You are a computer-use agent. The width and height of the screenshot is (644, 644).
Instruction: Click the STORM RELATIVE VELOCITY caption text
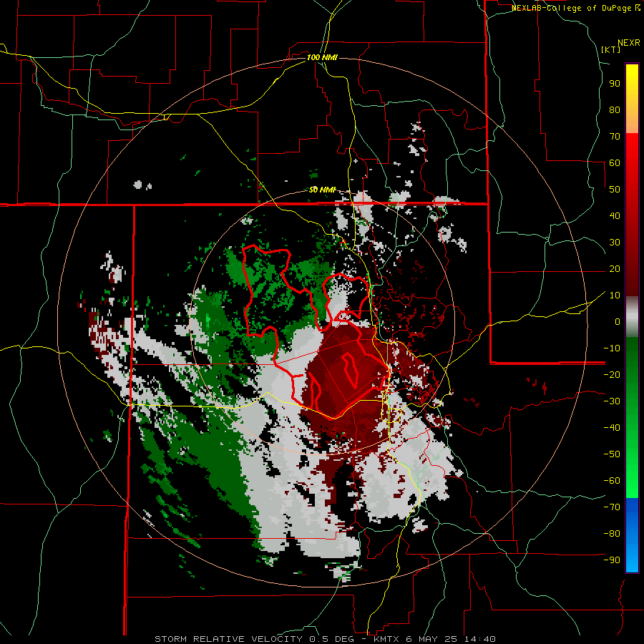pos(228,639)
